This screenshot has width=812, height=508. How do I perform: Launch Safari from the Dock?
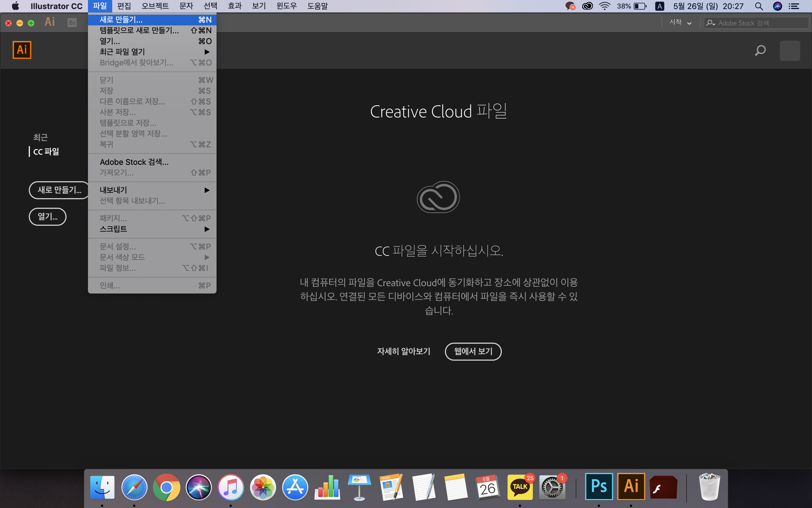(x=134, y=487)
